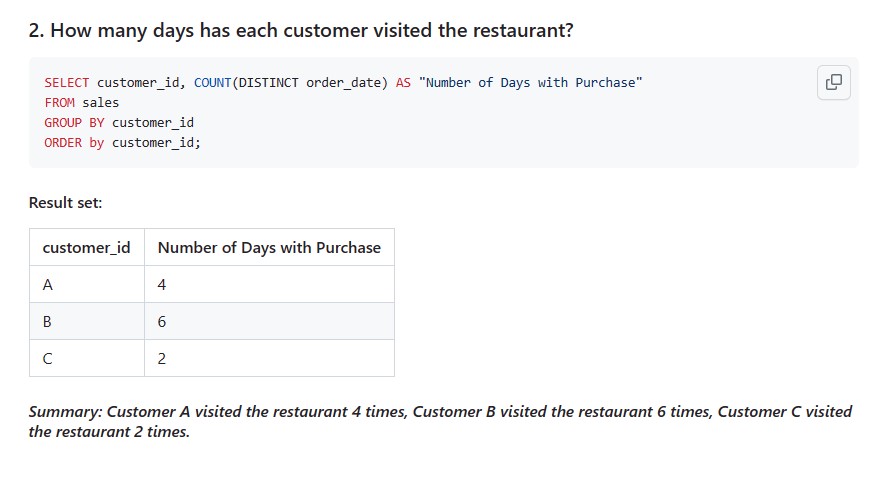This screenshot has width=887, height=494.
Task: Click the customer_id column header
Action: pyautogui.click(x=87, y=247)
